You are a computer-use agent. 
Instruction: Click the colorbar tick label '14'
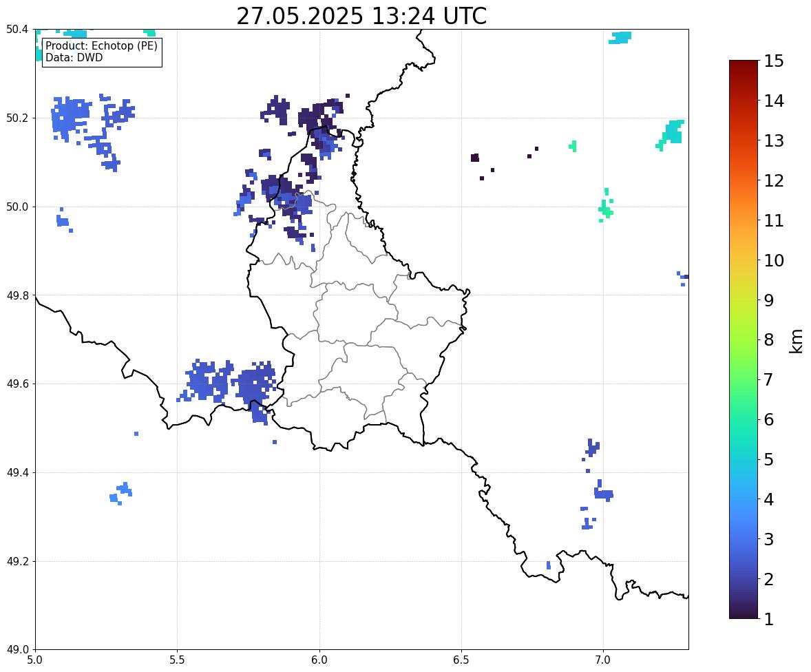(x=774, y=101)
